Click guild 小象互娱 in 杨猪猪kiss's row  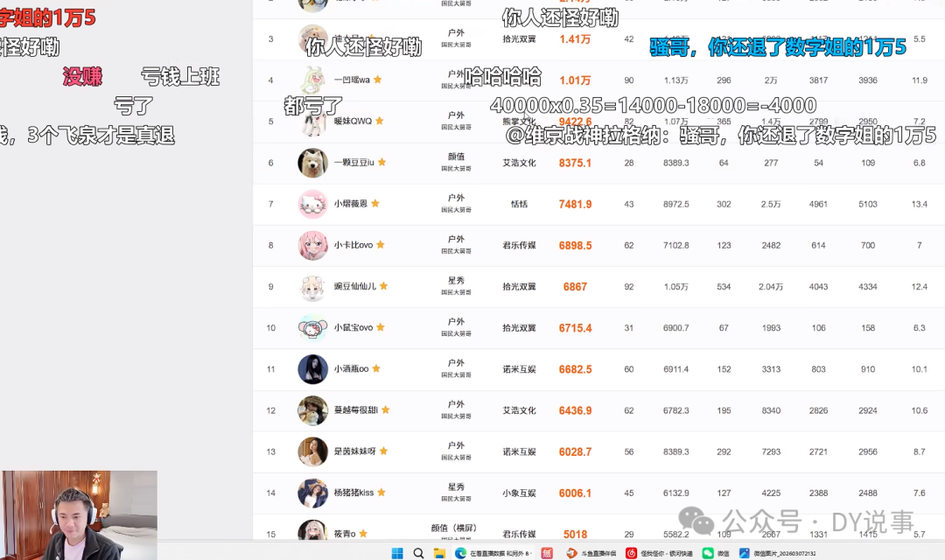click(x=519, y=493)
